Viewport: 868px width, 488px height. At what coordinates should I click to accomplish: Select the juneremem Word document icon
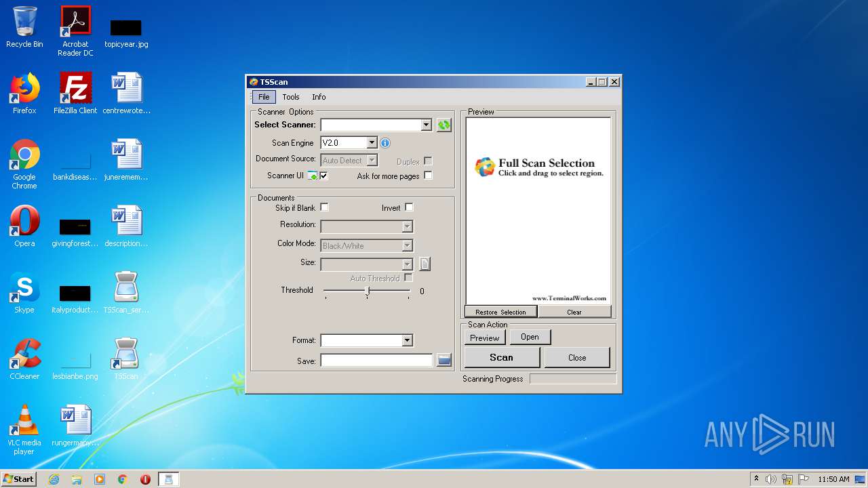pyautogui.click(x=126, y=160)
